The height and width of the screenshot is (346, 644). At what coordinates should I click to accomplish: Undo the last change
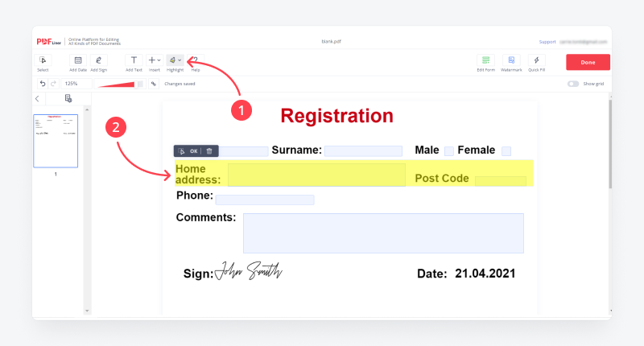pos(43,84)
